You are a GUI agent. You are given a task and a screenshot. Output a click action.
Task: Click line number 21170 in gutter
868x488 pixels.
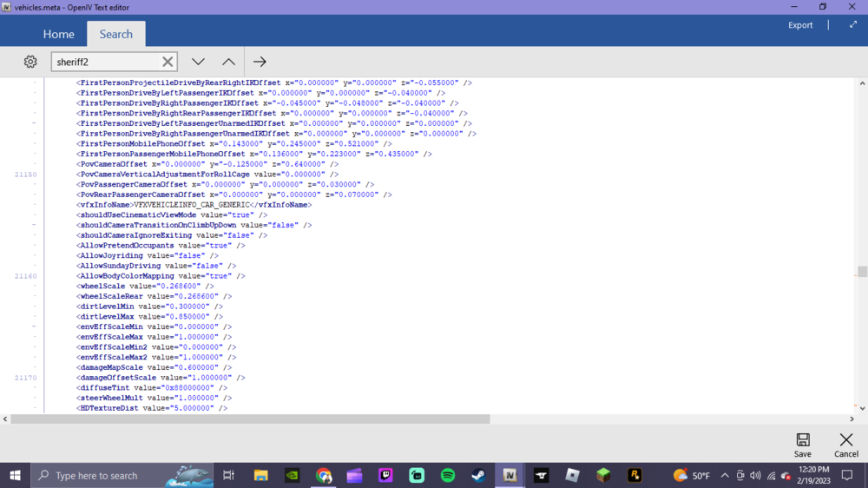pyautogui.click(x=25, y=378)
